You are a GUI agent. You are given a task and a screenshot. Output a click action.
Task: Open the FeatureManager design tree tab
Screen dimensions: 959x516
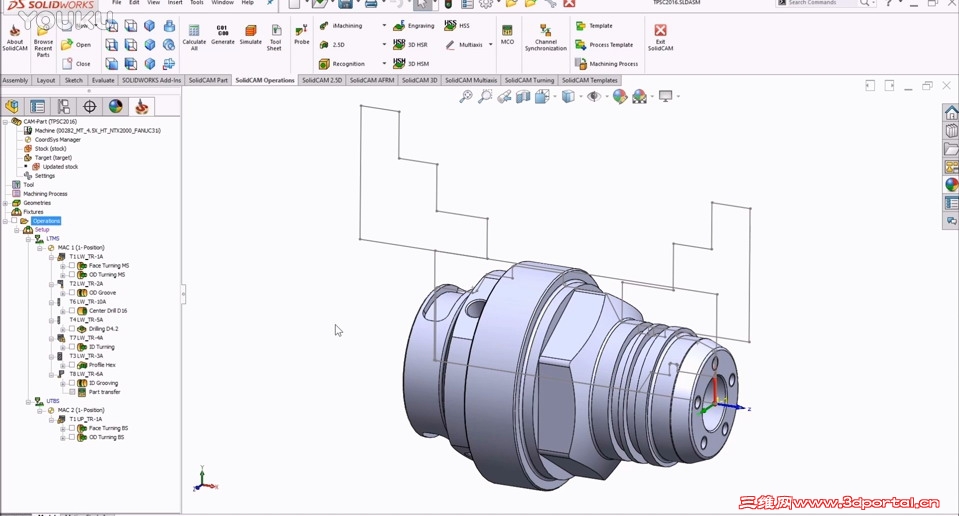12,107
